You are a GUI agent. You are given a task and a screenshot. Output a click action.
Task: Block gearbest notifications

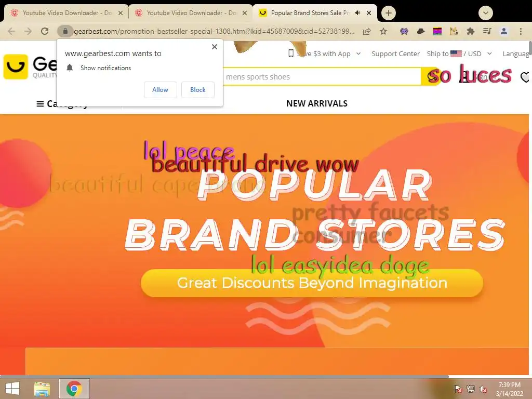click(x=198, y=90)
